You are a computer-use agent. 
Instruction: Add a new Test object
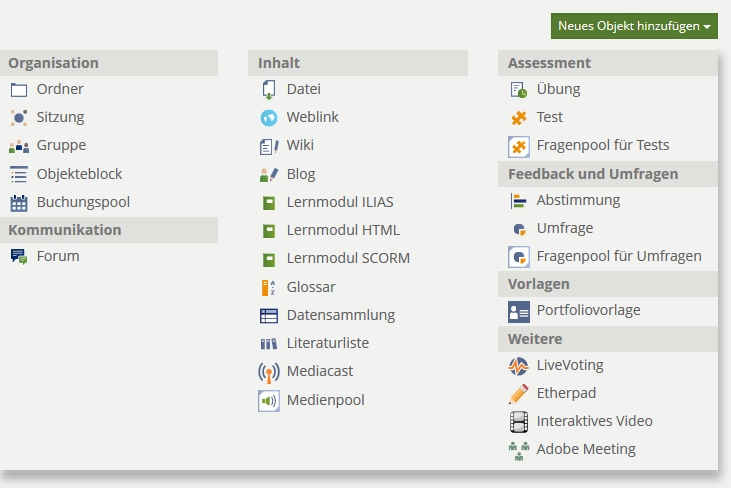click(x=549, y=117)
